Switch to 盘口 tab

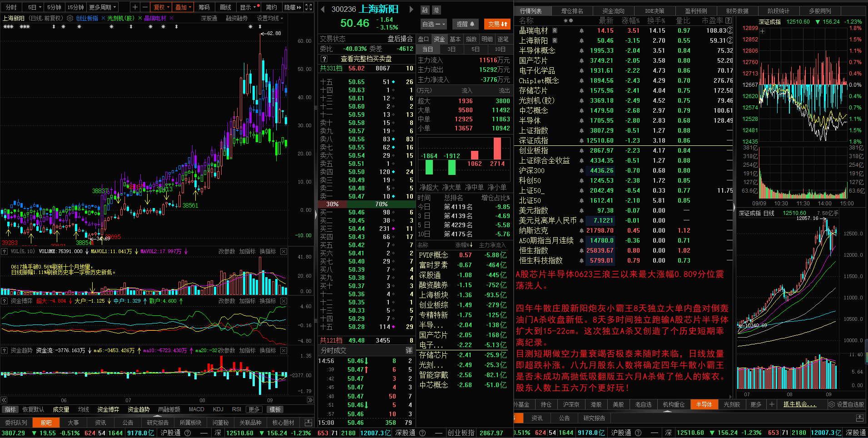click(423, 39)
